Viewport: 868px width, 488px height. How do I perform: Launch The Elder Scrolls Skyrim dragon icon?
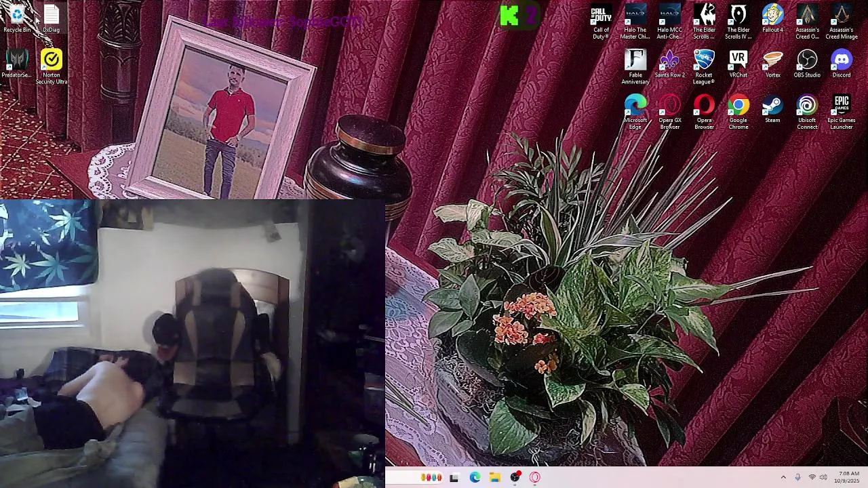(x=704, y=22)
